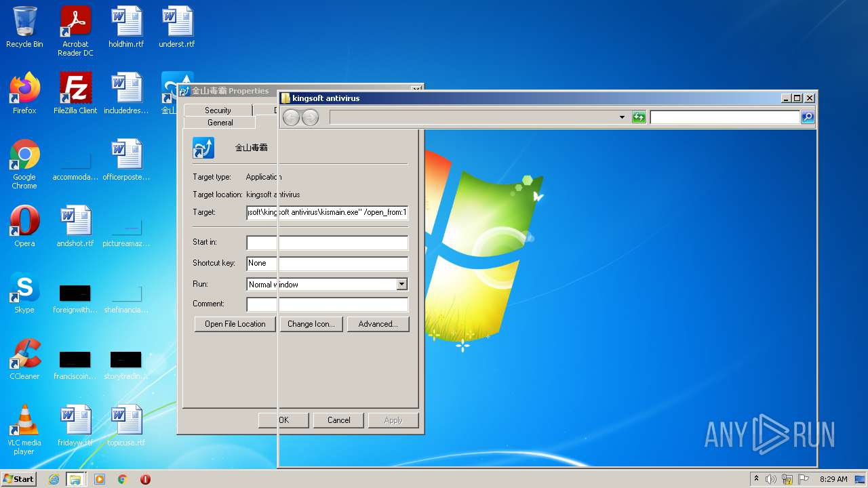Expand the Run window-mode dropdown
Viewport: 868px width, 488px height.
(402, 285)
